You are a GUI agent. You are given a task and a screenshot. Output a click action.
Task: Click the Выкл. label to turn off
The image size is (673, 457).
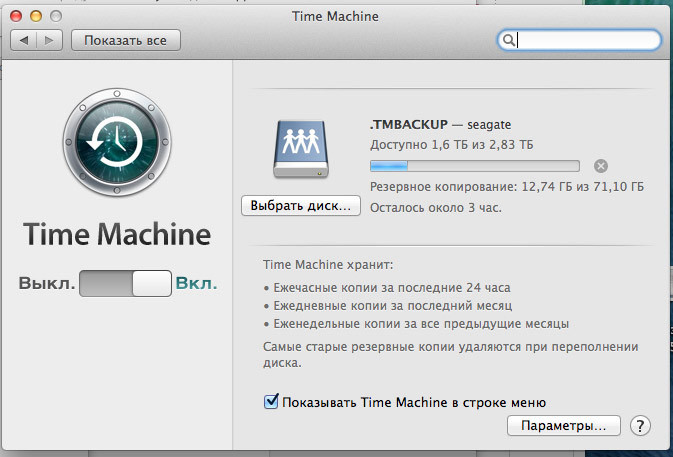click(46, 284)
